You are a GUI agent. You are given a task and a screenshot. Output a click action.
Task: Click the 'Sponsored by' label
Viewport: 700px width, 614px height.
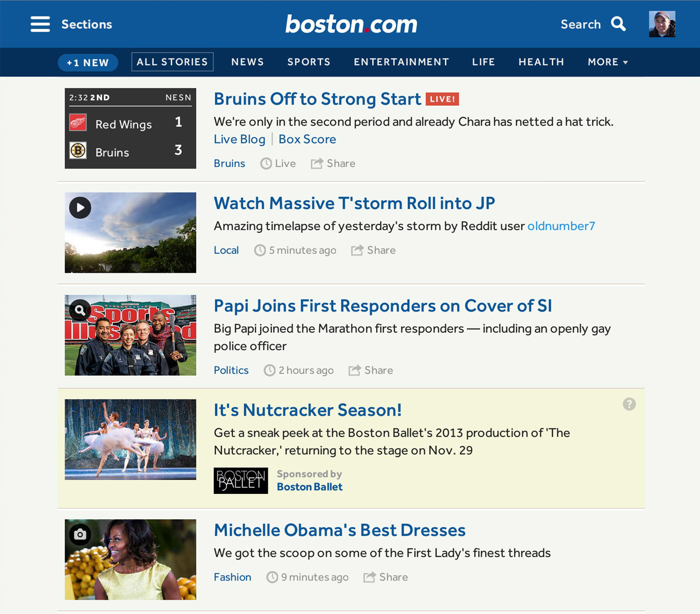click(x=310, y=474)
